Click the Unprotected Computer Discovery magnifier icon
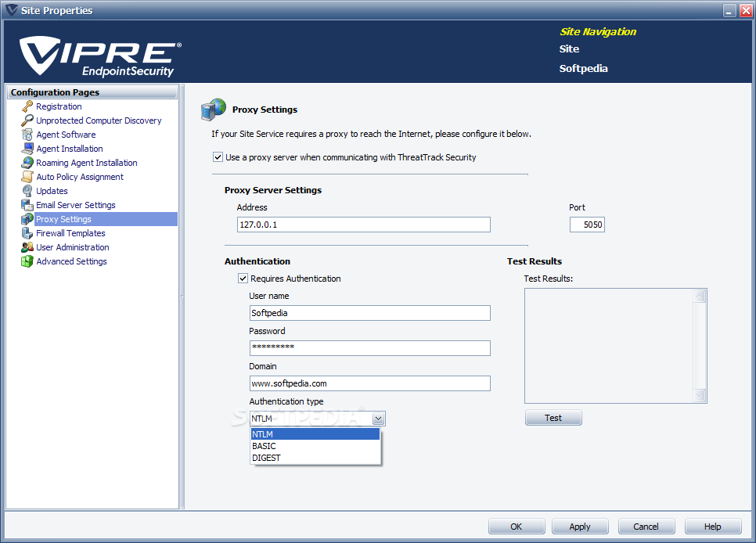This screenshot has width=756, height=543. [x=27, y=120]
